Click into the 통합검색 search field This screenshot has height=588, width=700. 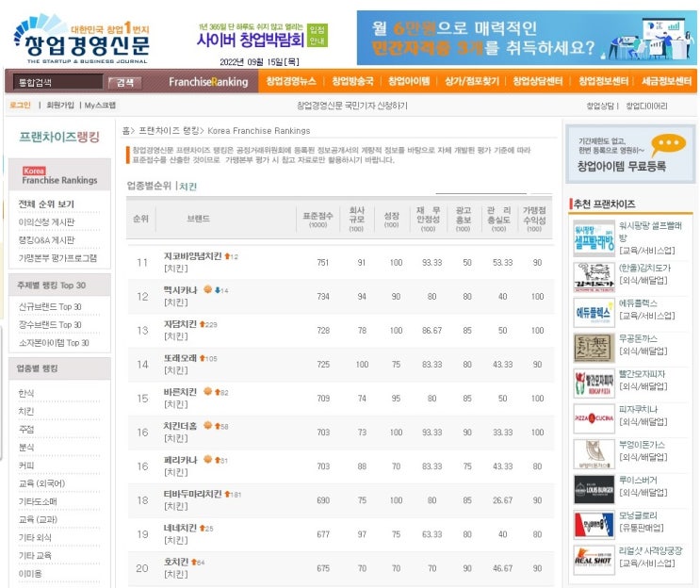click(x=57, y=82)
